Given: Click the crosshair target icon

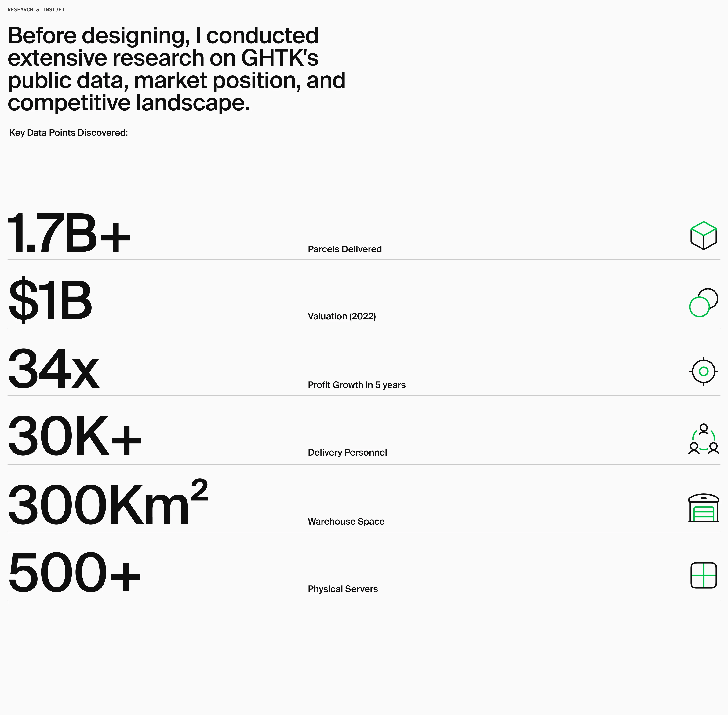Looking at the screenshot, I should click(x=703, y=371).
